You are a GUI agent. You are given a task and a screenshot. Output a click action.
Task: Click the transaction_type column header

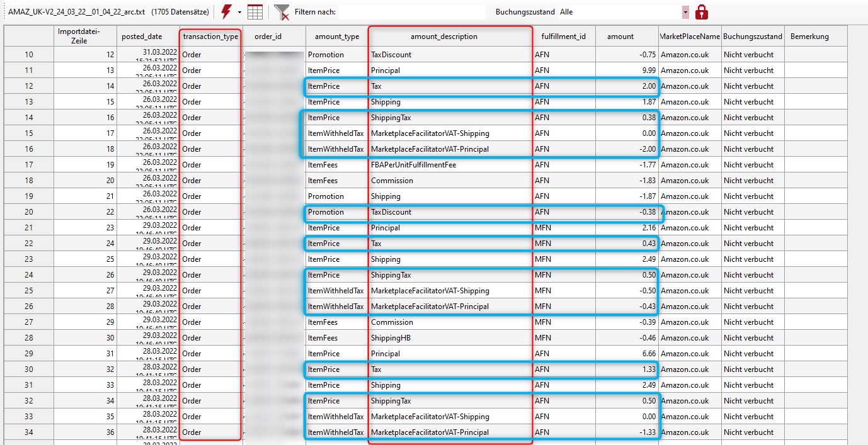(210, 36)
